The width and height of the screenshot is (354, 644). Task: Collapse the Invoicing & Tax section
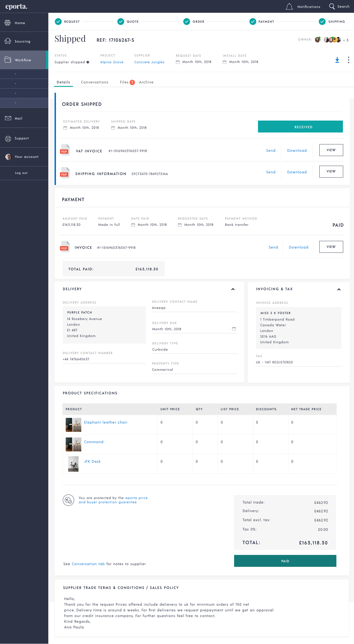339,290
